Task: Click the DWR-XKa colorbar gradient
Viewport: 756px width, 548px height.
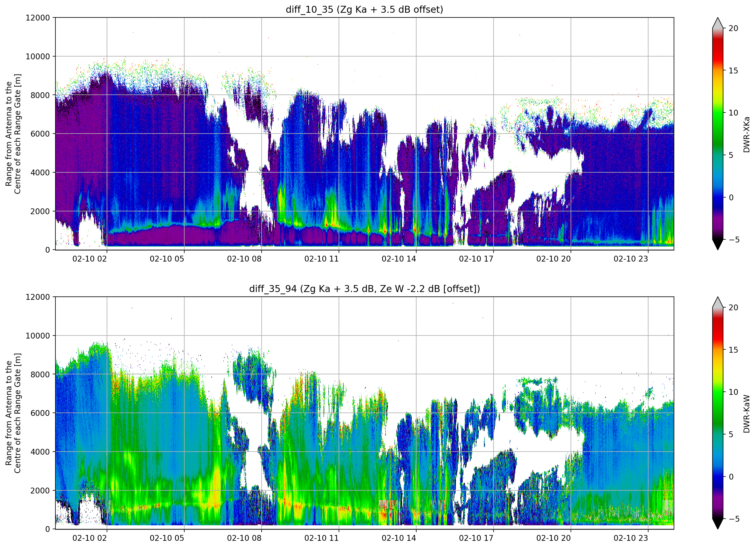Action: pyautogui.click(x=718, y=134)
